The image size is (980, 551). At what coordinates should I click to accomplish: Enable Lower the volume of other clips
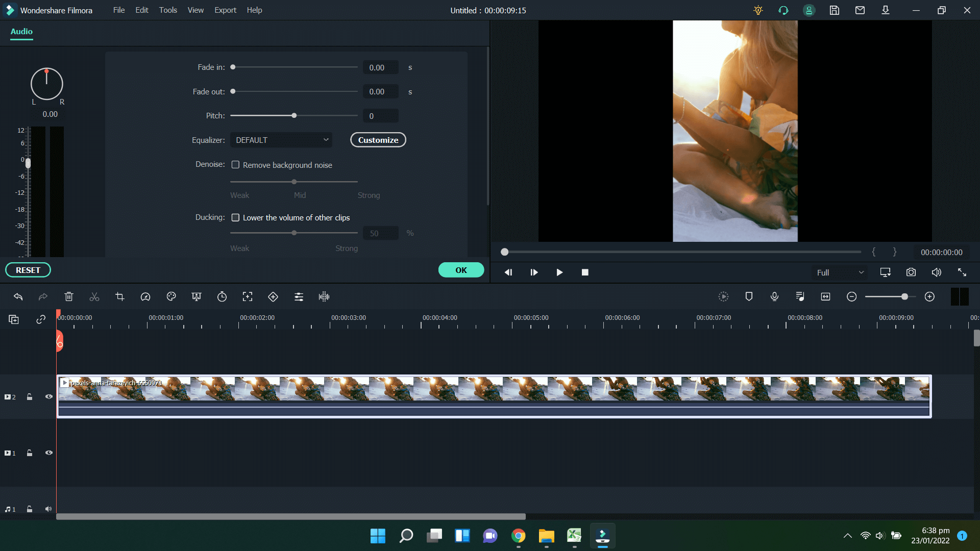coord(235,217)
